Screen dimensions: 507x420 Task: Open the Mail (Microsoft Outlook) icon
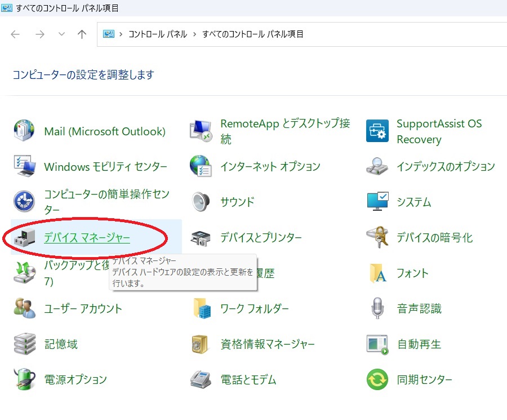click(x=24, y=131)
